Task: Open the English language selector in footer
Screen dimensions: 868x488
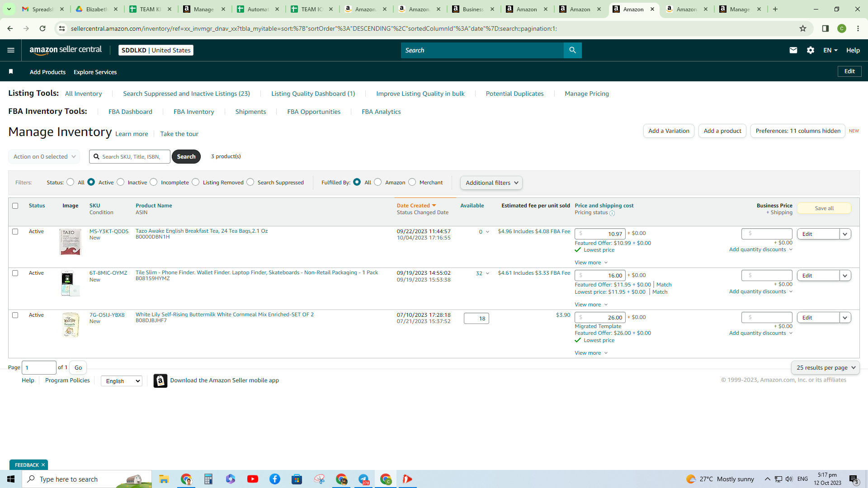Action: [x=122, y=381]
